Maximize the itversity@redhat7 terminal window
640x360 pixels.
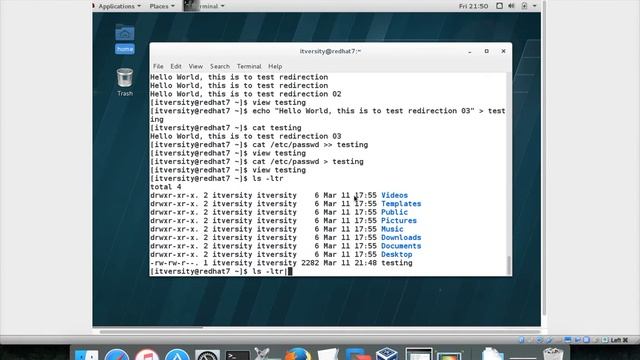pyautogui.click(x=487, y=51)
